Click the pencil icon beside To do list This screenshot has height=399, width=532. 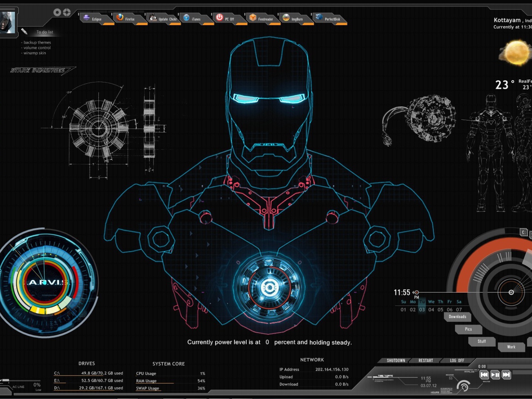(x=24, y=32)
